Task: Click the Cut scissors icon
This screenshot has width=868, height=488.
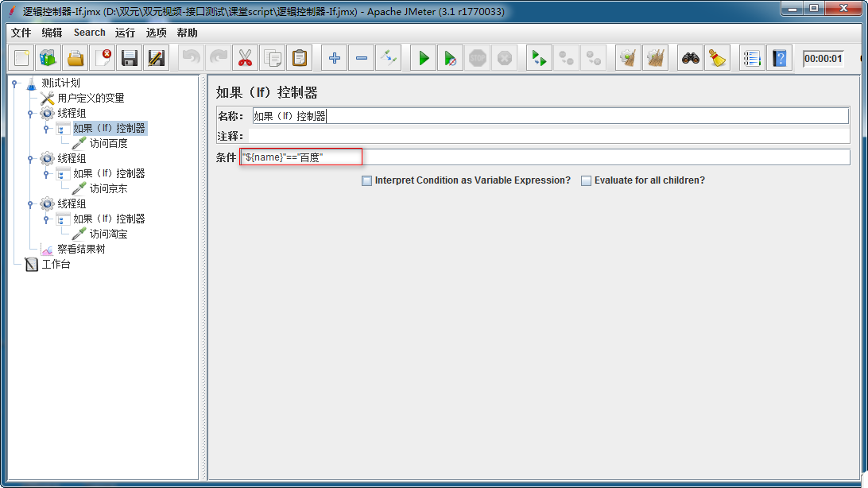Action: pos(245,58)
